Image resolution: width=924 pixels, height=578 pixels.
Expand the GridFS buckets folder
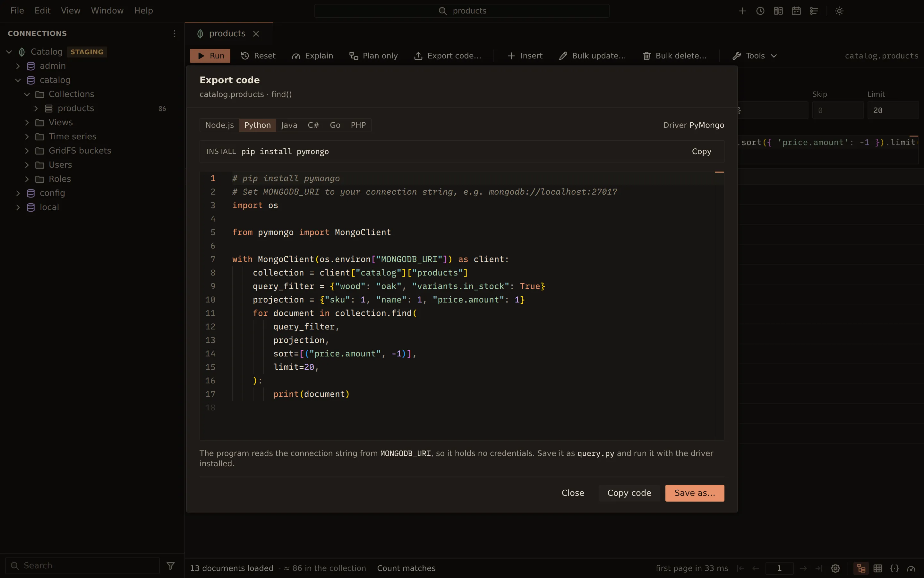coord(27,151)
